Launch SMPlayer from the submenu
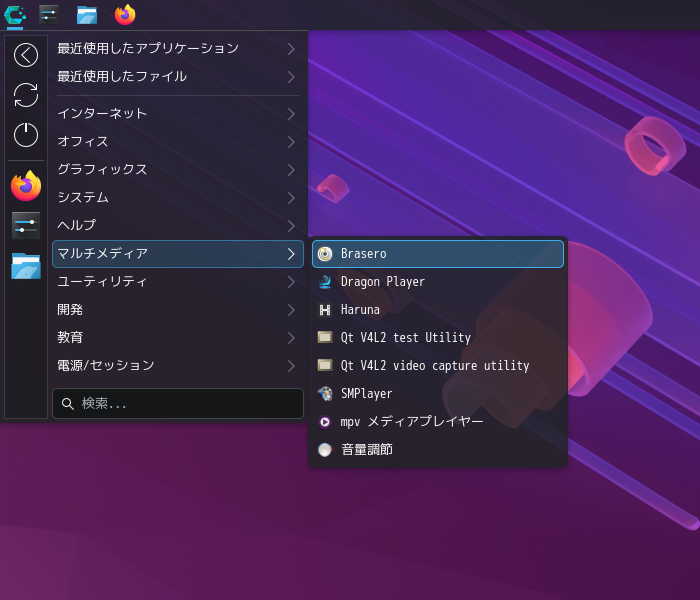The width and height of the screenshot is (700, 600). coord(438,394)
